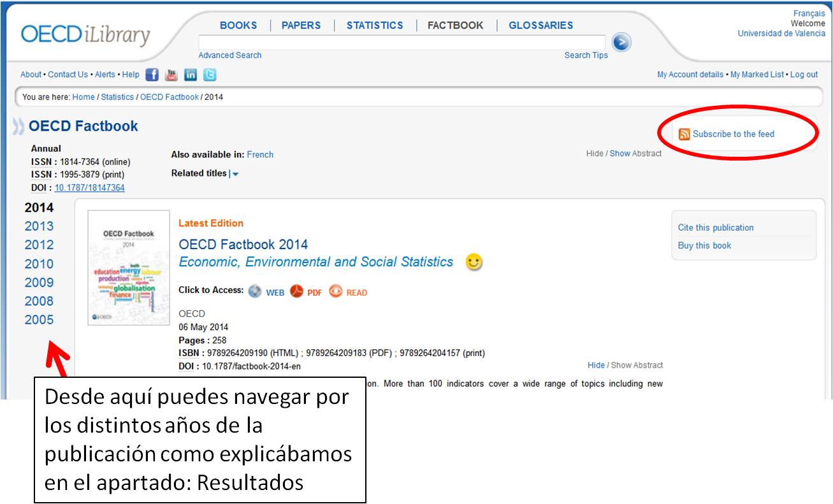
Task: Click the OECD iLibrary logo
Action: (85, 35)
